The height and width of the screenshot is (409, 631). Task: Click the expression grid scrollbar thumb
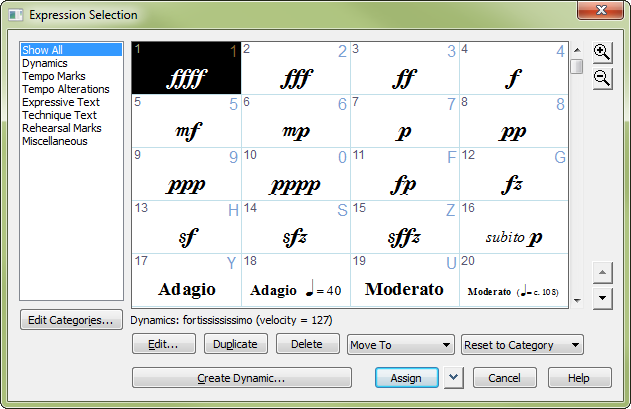(x=577, y=66)
